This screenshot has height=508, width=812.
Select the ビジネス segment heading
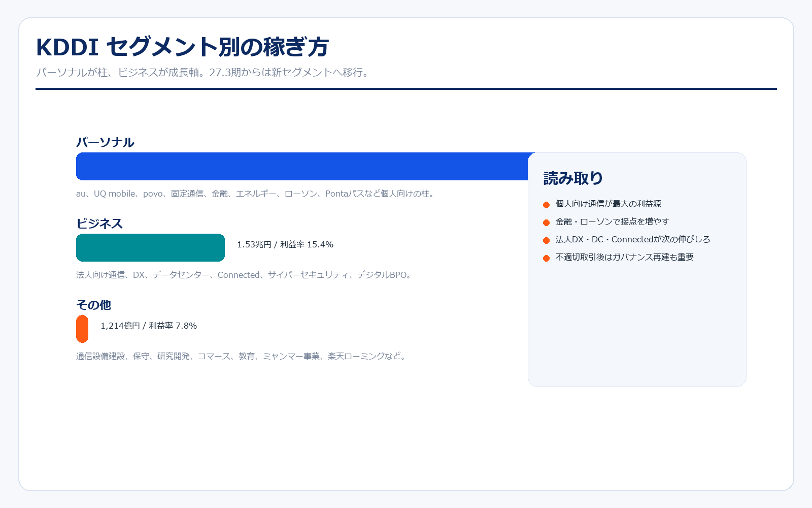(99, 224)
